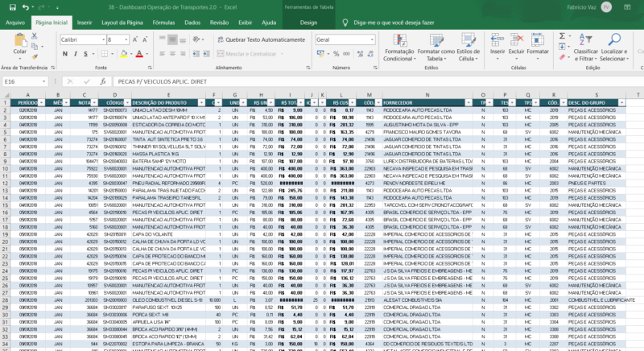The height and width of the screenshot is (351, 644).
Task: Click the Save icon in title bar
Action: point(12,7)
